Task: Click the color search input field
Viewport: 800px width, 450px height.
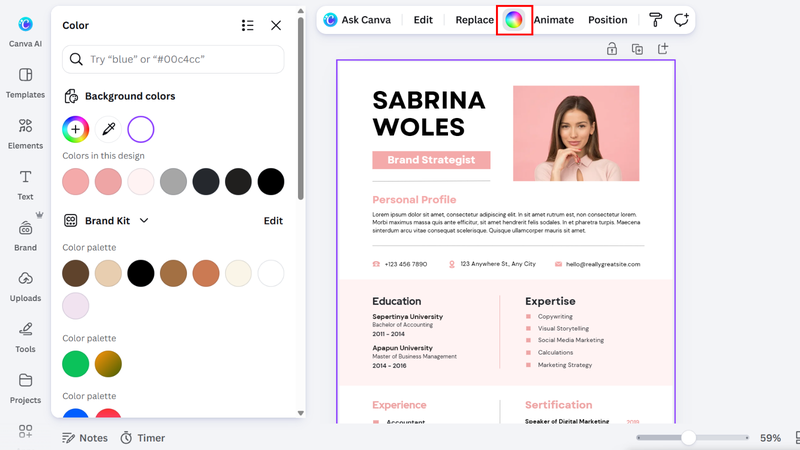Action: tap(173, 59)
